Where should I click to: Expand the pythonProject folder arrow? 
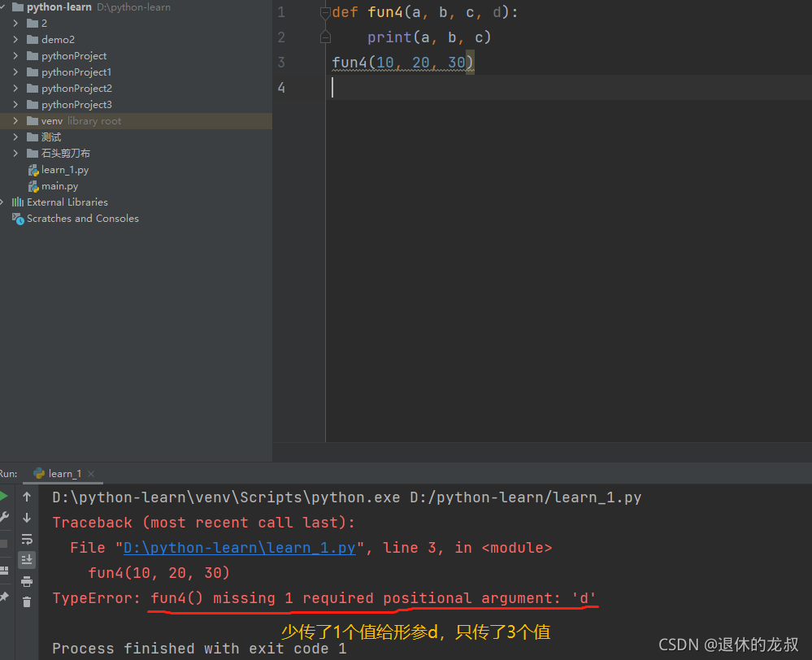coord(15,55)
